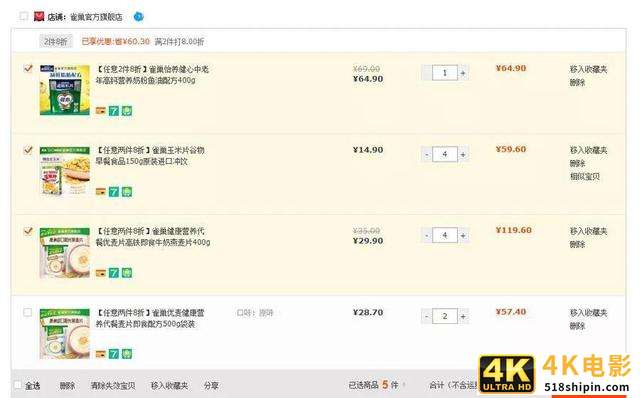Expand selected items list arrow beside 5件

(x=404, y=385)
